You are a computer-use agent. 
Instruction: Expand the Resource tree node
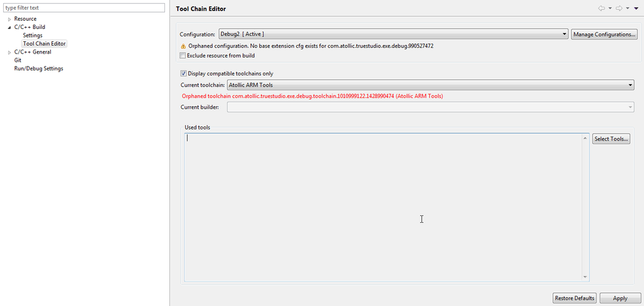tap(9, 19)
